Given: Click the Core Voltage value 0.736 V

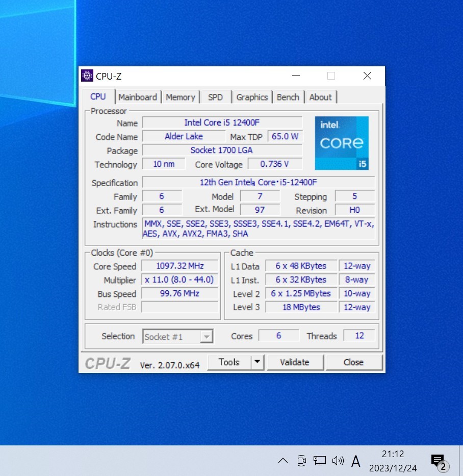Looking at the screenshot, I should (275, 164).
